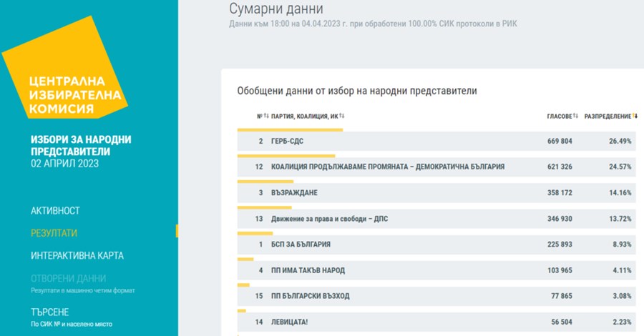The height and width of the screenshot is (336, 644).
Task: Select the ПП ИМА ТАКЪВ НАРОД row
Action: (436, 270)
